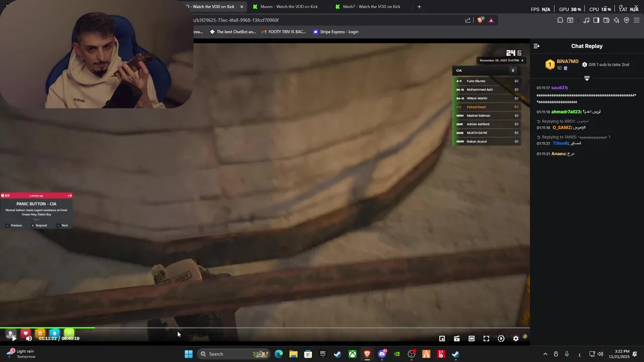This screenshot has height=362, width=644.
Task: Click Gift 1 sub to take 2nd
Action: (x=606, y=64)
